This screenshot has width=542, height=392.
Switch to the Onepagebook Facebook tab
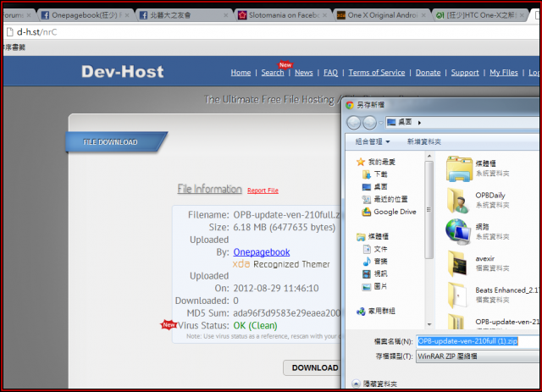coord(85,15)
